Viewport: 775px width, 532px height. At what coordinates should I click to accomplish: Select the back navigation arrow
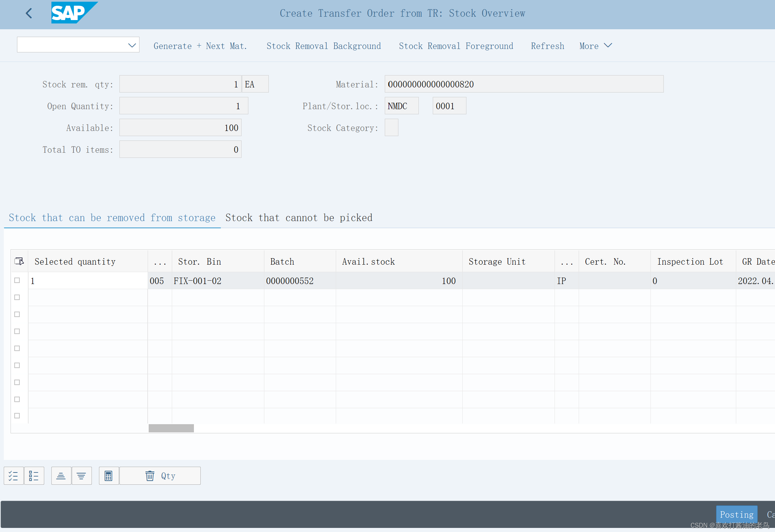pos(29,13)
